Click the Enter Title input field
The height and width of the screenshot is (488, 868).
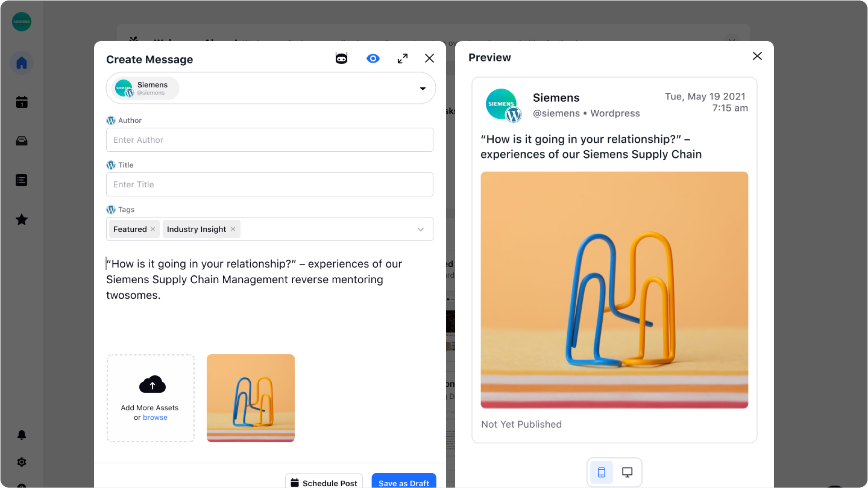point(270,184)
